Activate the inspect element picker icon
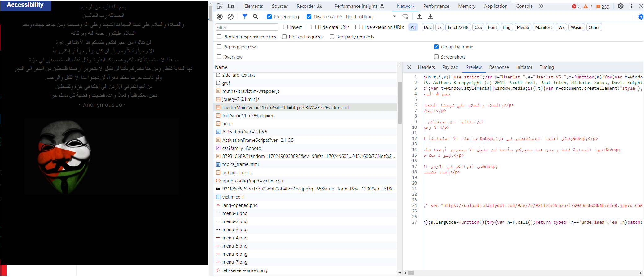Image resolution: width=644 pixels, height=277 pixels. coord(220,6)
